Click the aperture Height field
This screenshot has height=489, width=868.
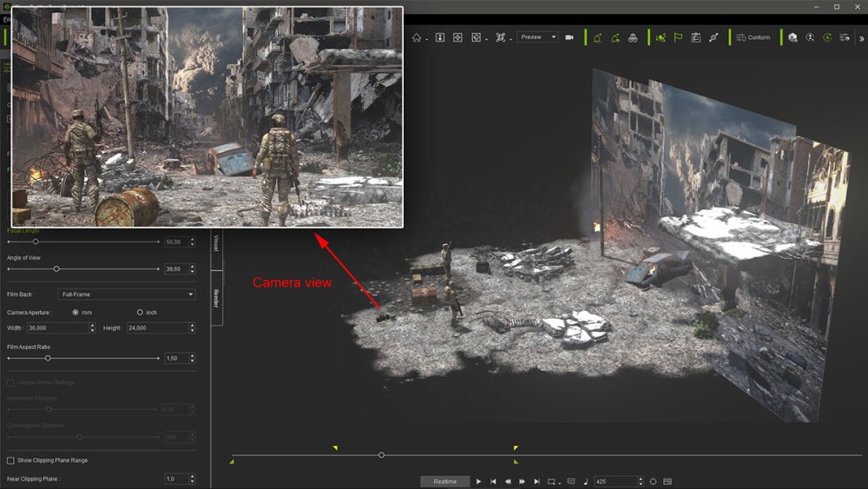click(158, 327)
